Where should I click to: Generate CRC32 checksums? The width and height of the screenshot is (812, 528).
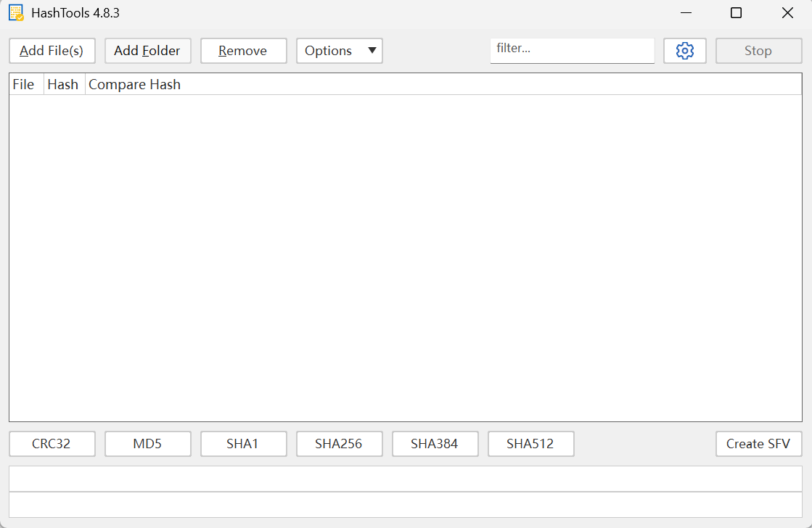tap(52, 443)
